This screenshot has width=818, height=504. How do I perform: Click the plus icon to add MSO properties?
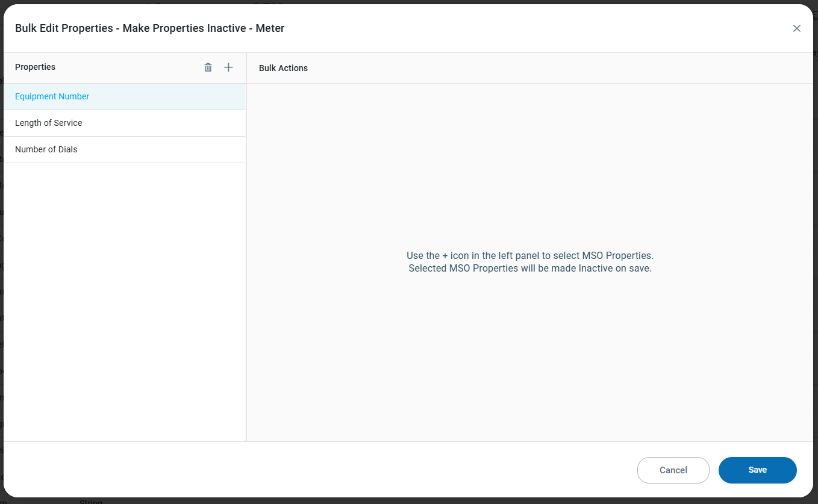click(228, 67)
